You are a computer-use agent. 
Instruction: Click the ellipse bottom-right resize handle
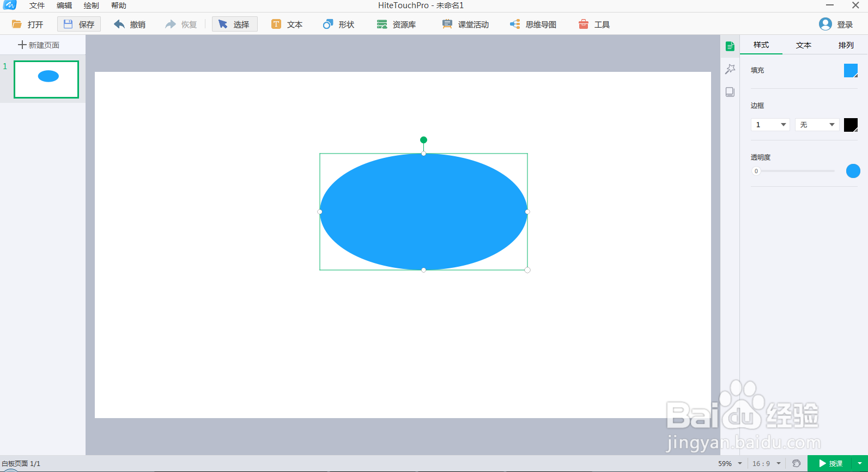point(527,270)
